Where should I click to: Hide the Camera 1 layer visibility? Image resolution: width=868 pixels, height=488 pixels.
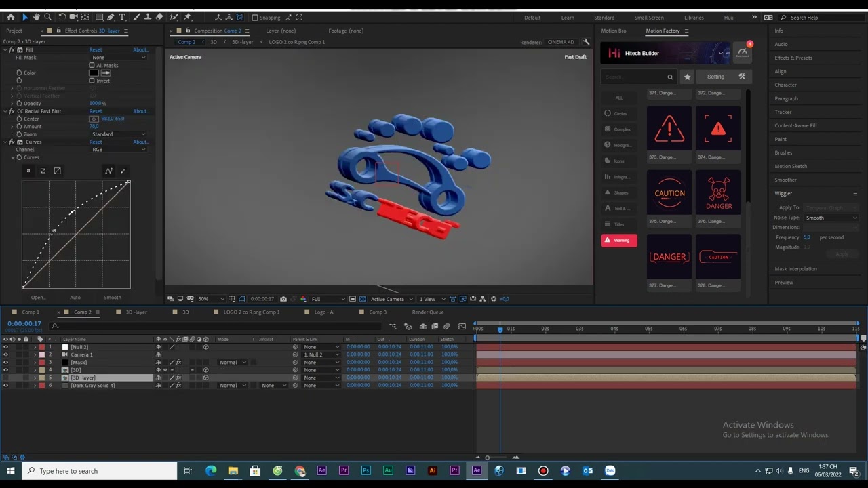[6, 354]
